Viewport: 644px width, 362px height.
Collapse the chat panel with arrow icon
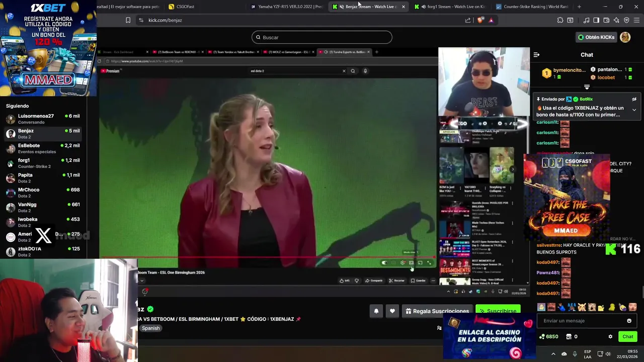coord(536,55)
